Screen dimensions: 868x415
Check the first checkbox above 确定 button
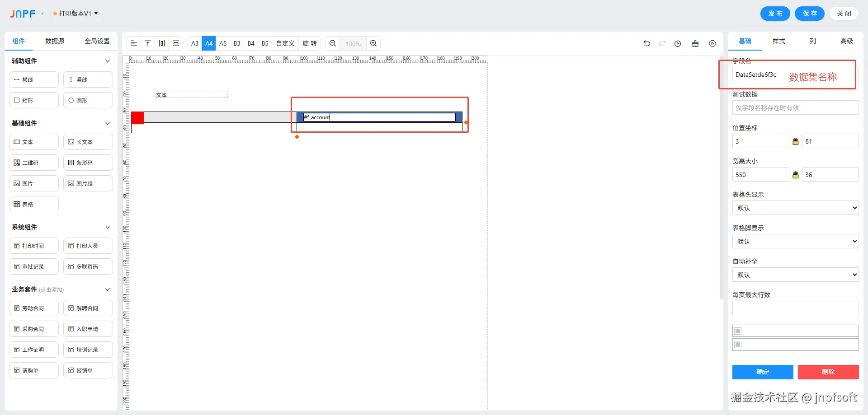738,331
